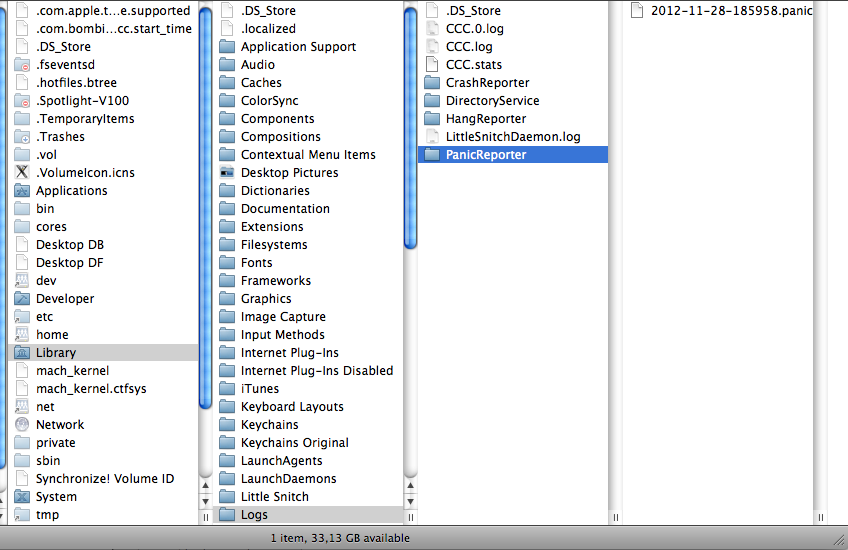Viewport: 848px width, 550px height.
Task: Click the '1 item, 33,13 GB available' status text
Action: point(340,538)
